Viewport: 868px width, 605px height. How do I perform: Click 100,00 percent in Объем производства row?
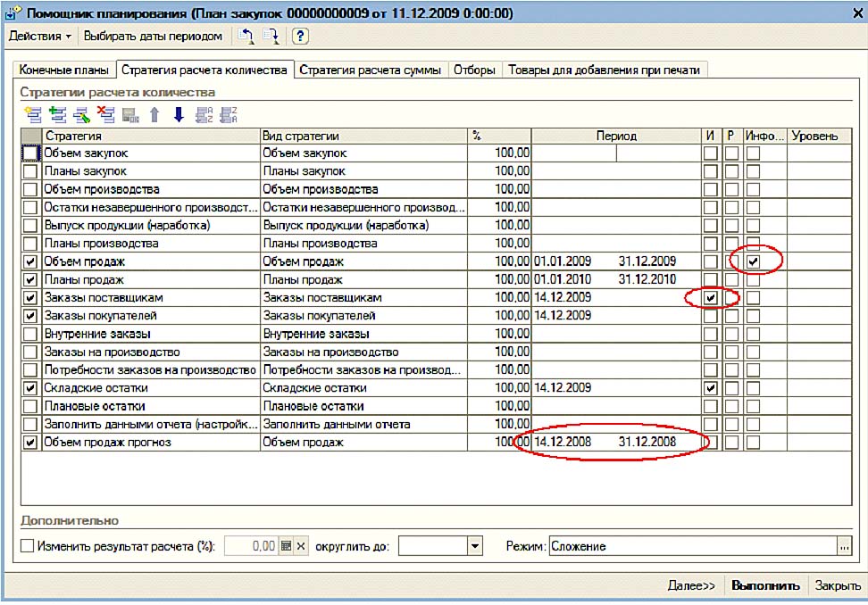(x=512, y=189)
